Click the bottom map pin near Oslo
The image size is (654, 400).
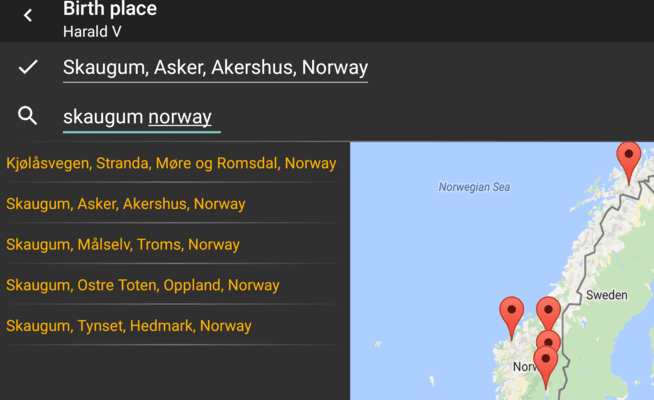[x=545, y=367]
